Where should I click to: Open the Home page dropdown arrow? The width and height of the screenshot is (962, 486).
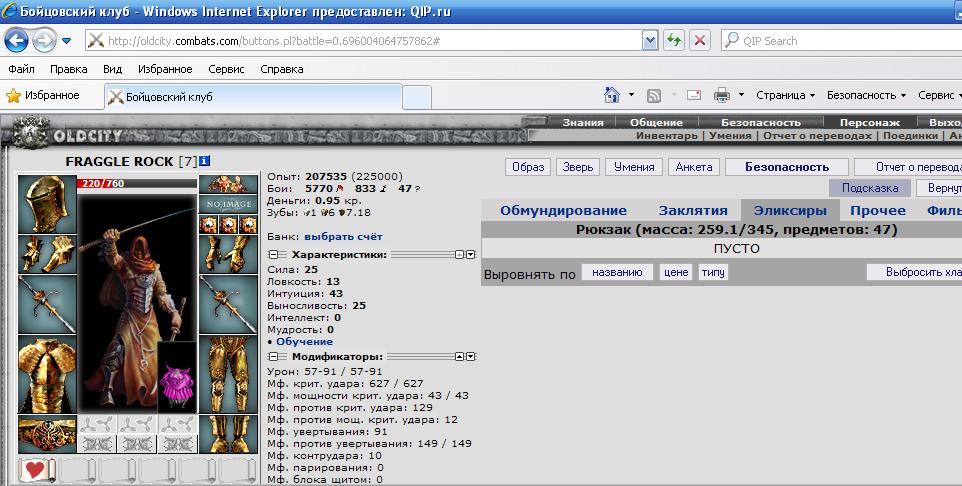pos(631,95)
